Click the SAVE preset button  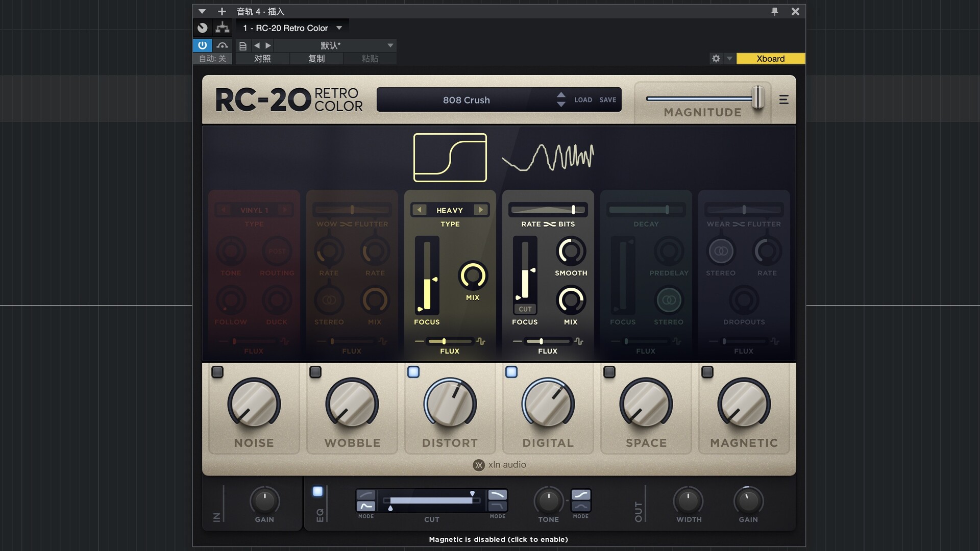point(607,100)
